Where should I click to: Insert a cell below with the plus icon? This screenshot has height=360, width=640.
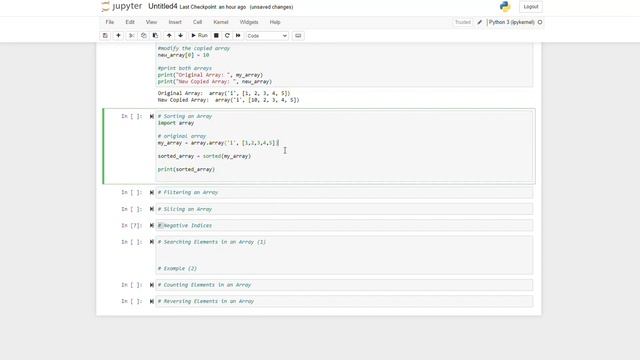coord(118,36)
